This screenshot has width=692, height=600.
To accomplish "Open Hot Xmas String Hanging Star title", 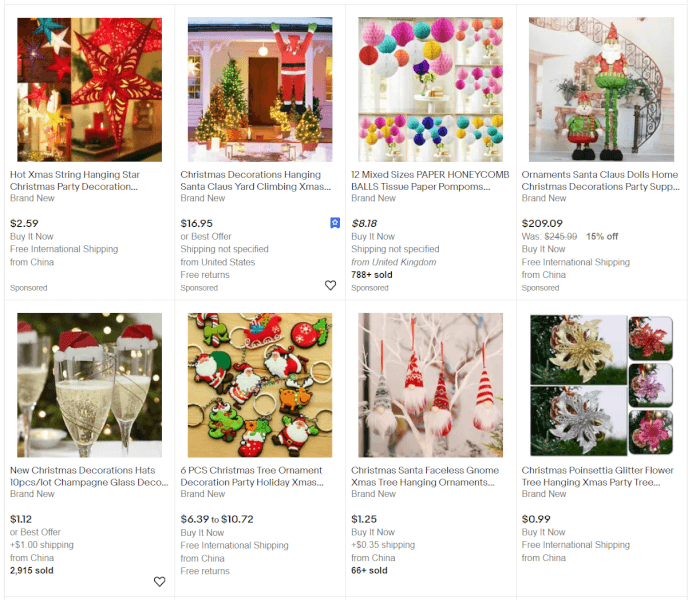I will coord(75,180).
